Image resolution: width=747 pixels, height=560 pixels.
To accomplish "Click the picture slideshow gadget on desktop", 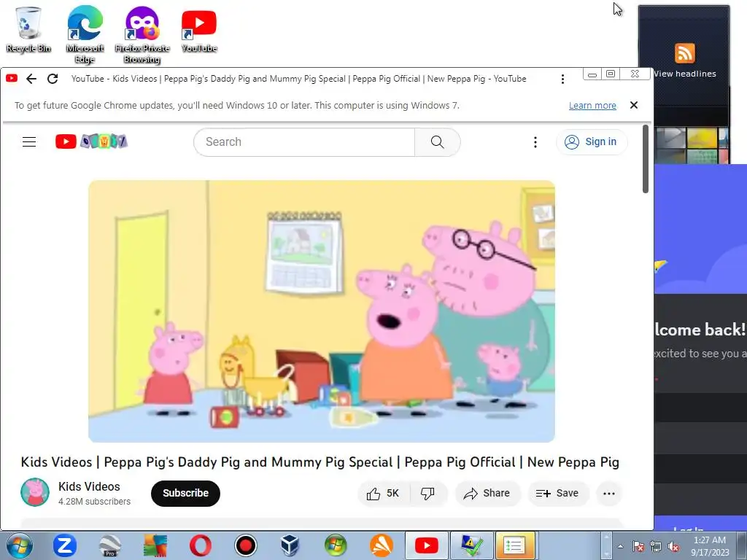I will pyautogui.click(x=692, y=145).
